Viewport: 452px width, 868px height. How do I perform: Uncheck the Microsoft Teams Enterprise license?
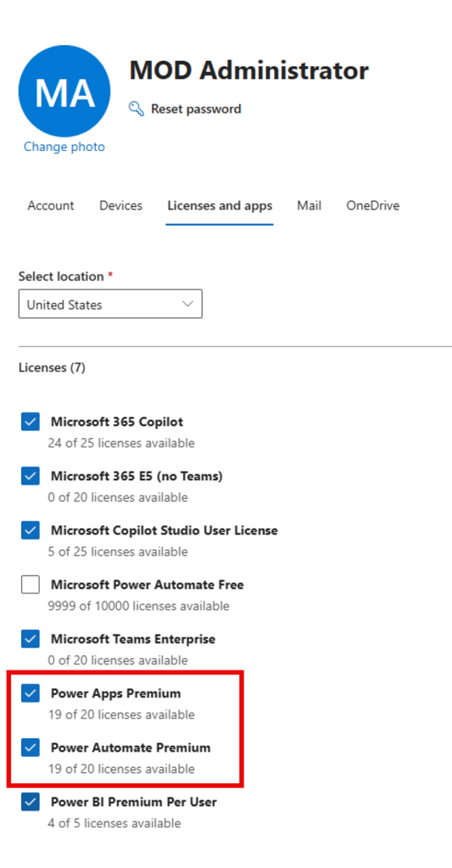coord(31,638)
